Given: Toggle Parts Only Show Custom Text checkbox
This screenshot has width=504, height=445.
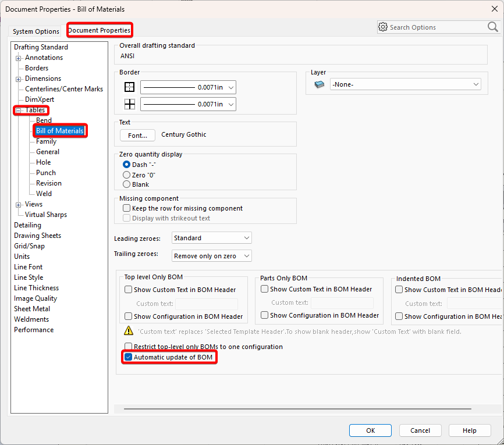Looking at the screenshot, I should click(265, 289).
